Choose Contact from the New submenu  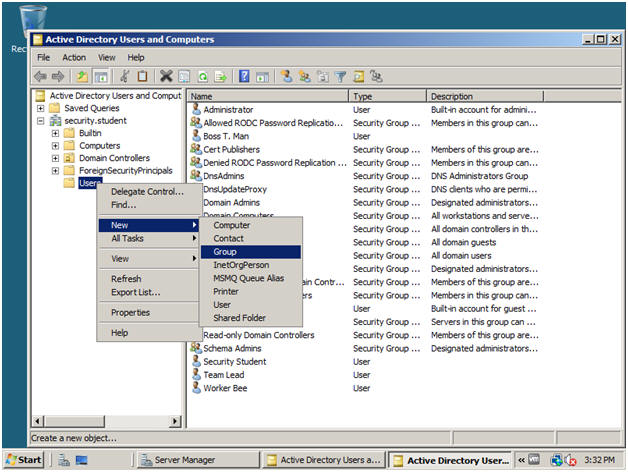[251, 238]
